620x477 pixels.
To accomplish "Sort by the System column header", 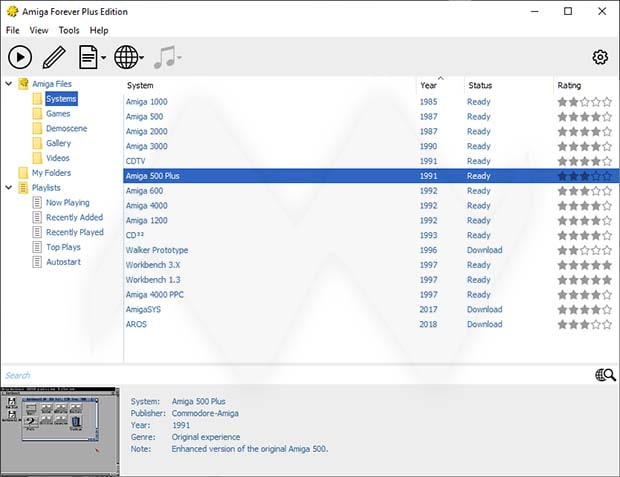I will [x=270, y=85].
